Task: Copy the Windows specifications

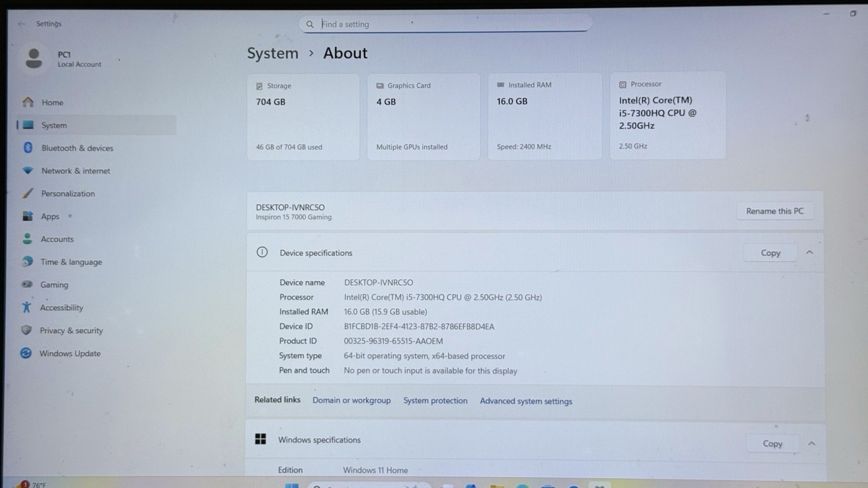Action: point(773,444)
